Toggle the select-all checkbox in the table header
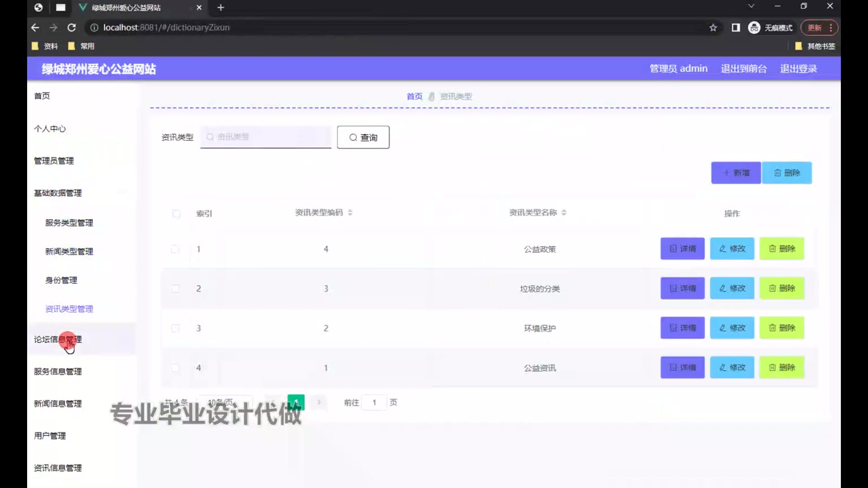Viewport: 868px width, 488px height. pos(176,213)
